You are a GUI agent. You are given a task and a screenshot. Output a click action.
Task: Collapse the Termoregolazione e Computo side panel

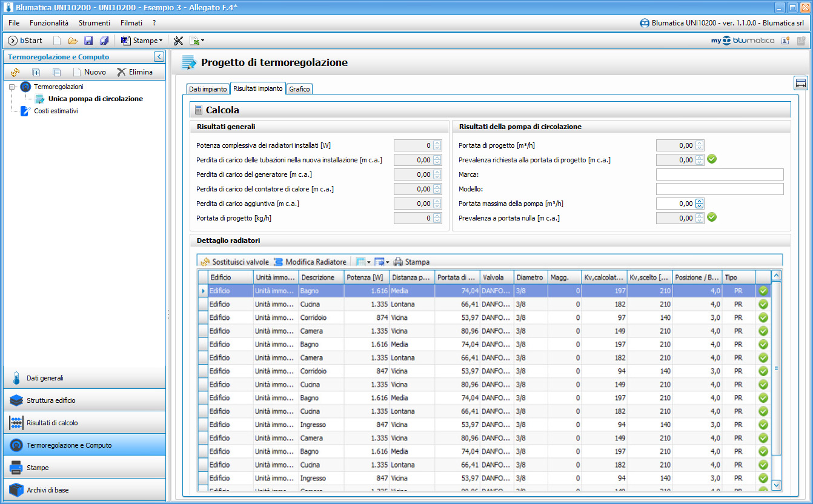(159, 57)
